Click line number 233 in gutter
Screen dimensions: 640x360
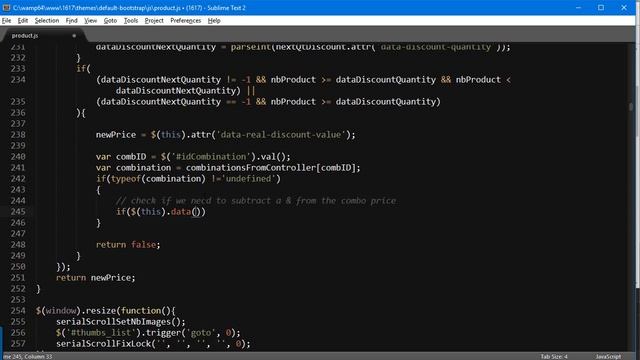click(x=18, y=69)
